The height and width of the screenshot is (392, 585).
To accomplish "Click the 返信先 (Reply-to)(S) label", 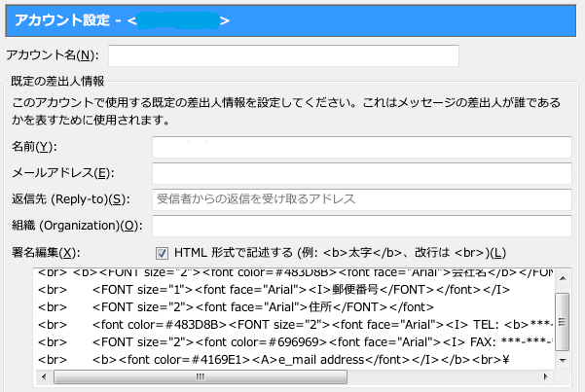I will coord(70,199).
